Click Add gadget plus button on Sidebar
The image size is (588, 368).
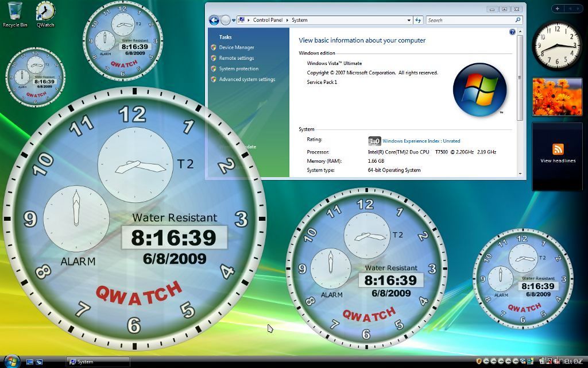[x=558, y=9]
